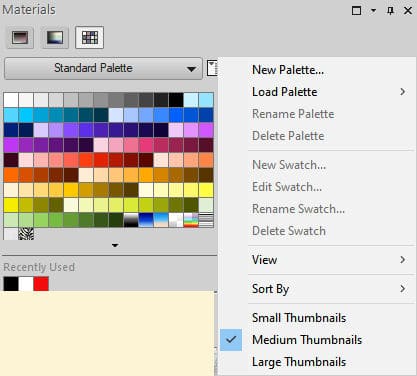417x376 pixels.
Task: Close the Materials panel
Action: click(x=408, y=11)
